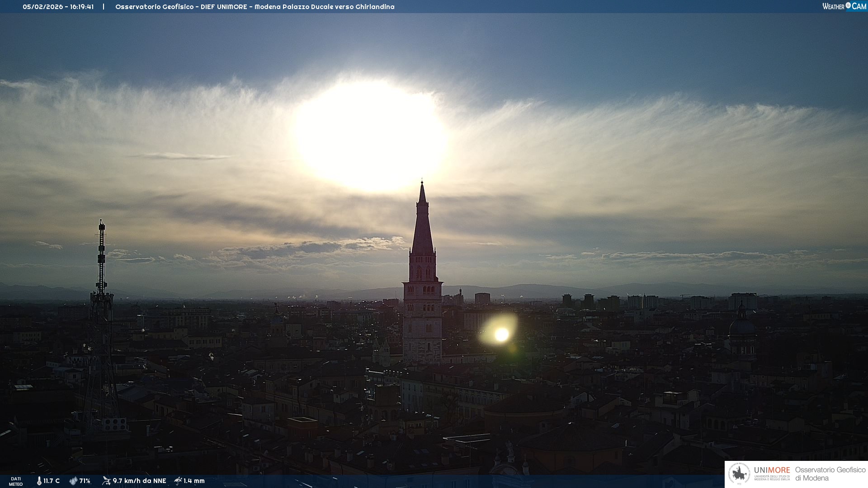Viewport: 868px width, 488px height.
Task: Click the UNIMORE text in bottom logo
Action: click(x=772, y=470)
